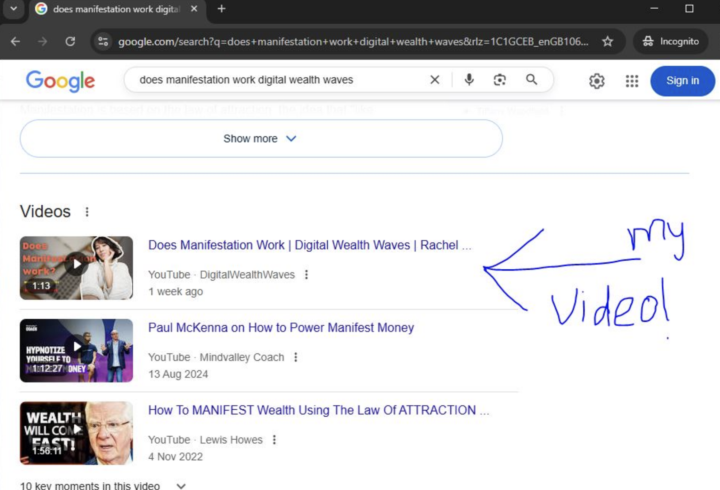Open 'How To MANIFEST Wealth Using The Law' link
The height and width of the screenshot is (490, 720).
pyautogui.click(x=318, y=411)
